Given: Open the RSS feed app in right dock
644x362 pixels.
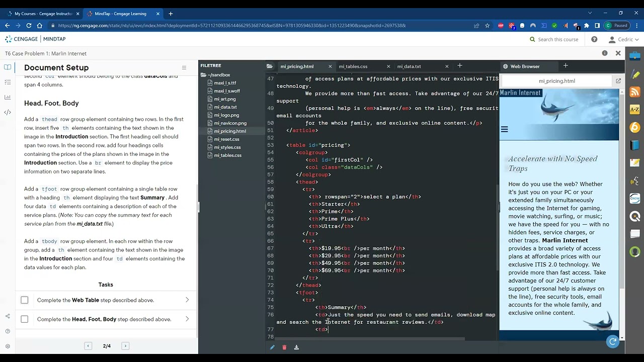Looking at the screenshot, I should 635,92.
